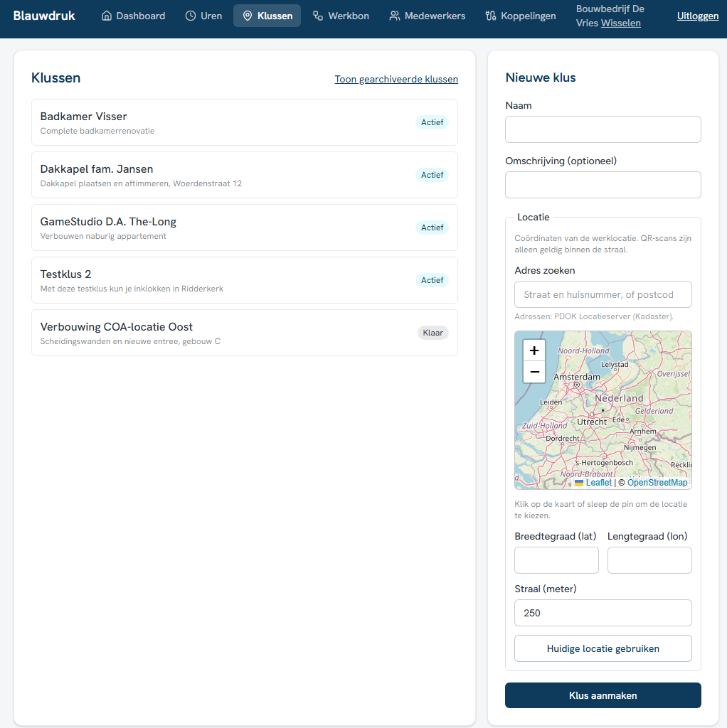Viewport: 727px width, 728px height.
Task: Click the Klus aanmaken button
Action: click(603, 695)
